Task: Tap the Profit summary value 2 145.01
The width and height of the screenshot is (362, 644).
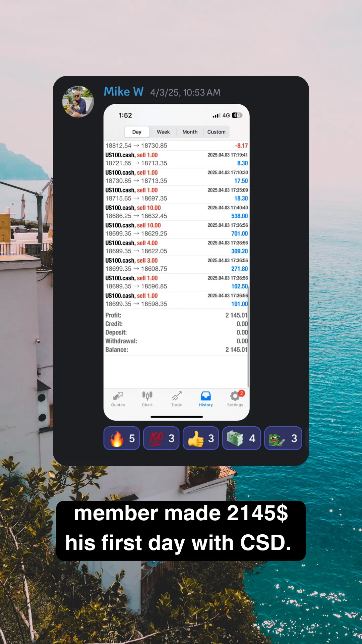Action: (x=236, y=315)
